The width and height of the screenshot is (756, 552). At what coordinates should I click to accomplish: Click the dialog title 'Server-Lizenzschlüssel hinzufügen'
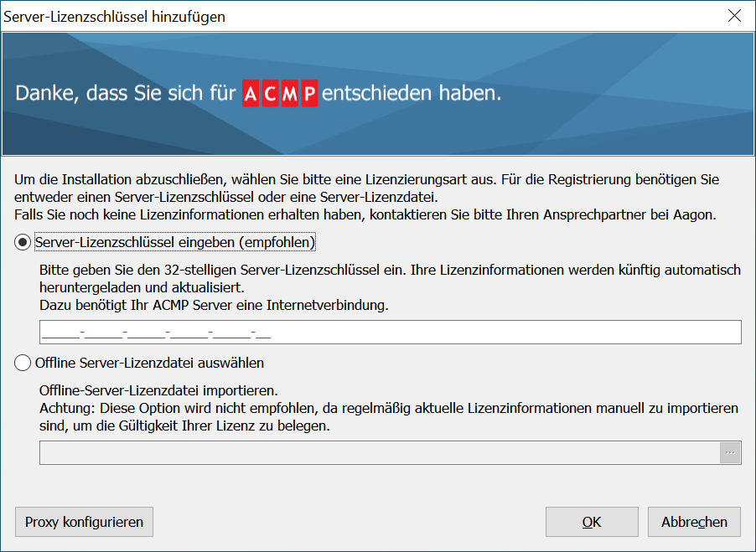pyautogui.click(x=115, y=15)
